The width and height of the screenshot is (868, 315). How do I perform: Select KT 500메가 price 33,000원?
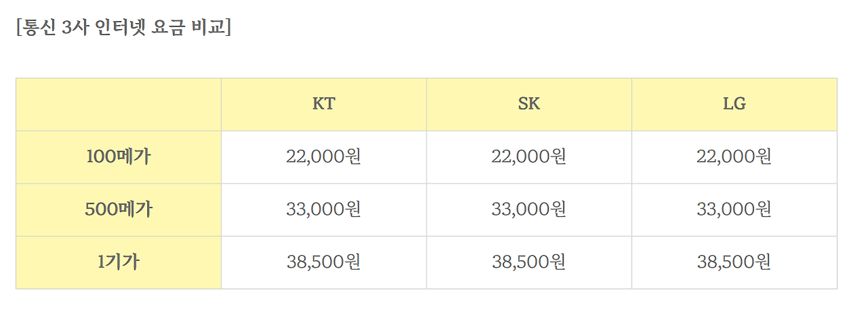click(323, 210)
